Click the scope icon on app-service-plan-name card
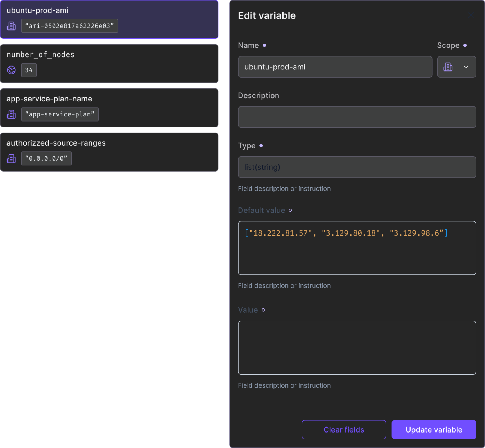This screenshot has width=485, height=448. [x=11, y=114]
